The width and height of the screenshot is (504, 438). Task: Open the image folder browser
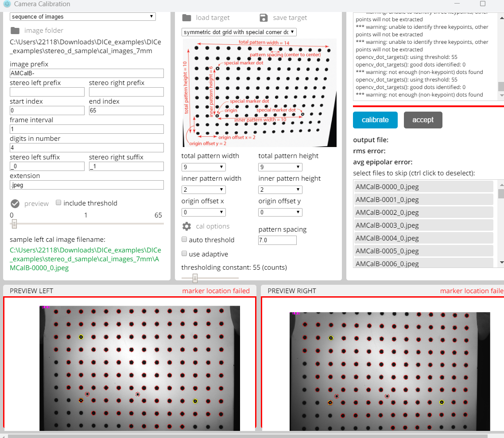pos(15,30)
